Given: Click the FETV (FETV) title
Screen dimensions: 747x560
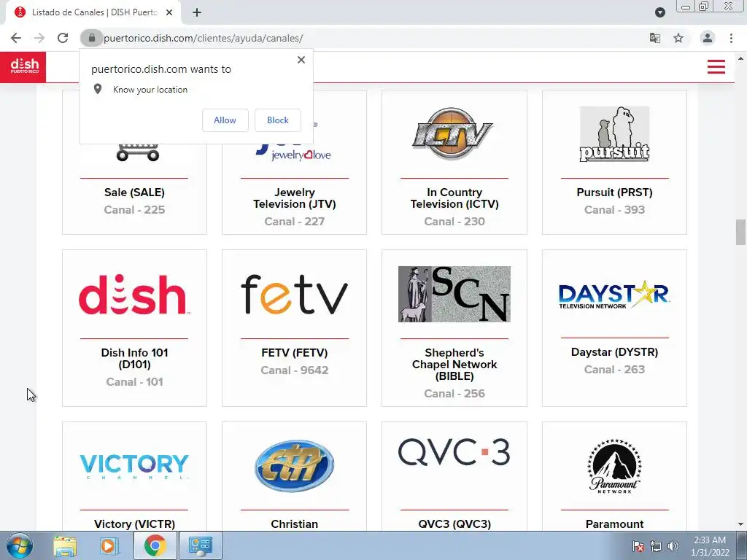Looking at the screenshot, I should click(295, 353).
